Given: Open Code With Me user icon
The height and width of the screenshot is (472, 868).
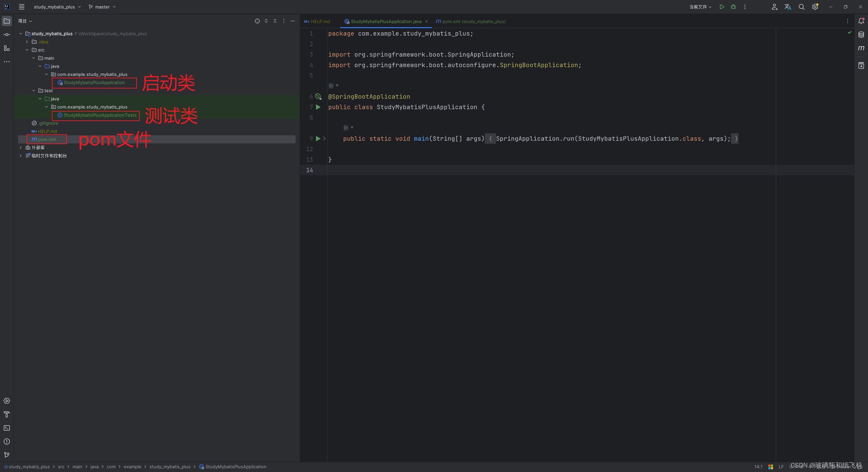Looking at the screenshot, I should (x=774, y=7).
